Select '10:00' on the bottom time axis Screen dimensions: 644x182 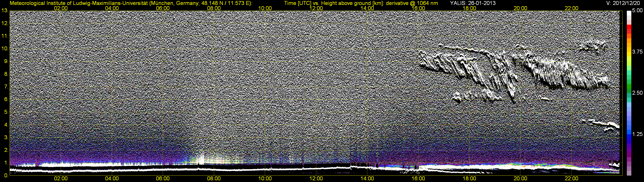[x=265, y=179]
